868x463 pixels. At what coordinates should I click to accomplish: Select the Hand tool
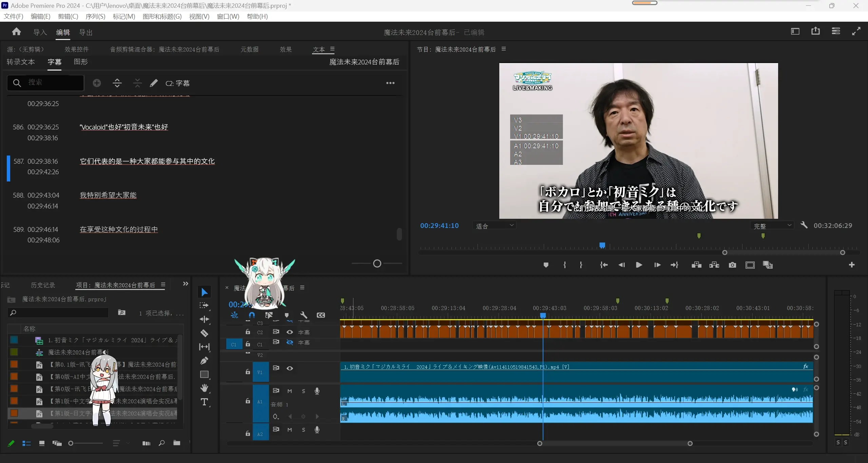(204, 388)
